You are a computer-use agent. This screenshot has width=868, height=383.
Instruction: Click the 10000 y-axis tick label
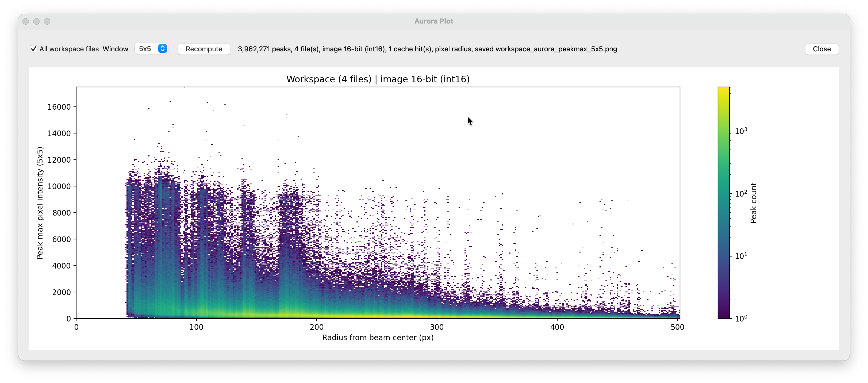(59, 186)
